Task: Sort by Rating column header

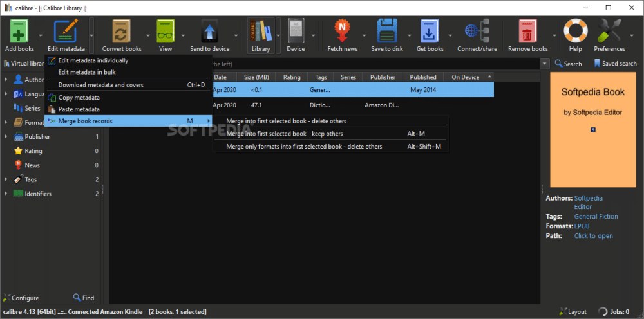Action: point(292,77)
